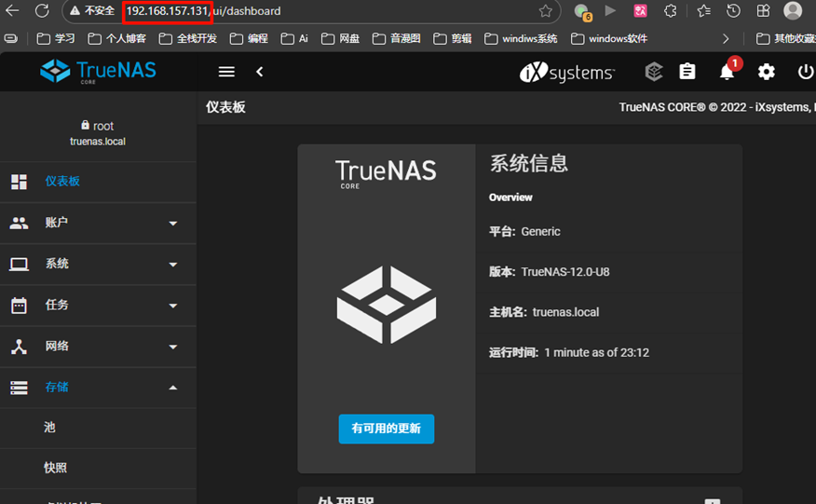Reload the page with refresh icon

pos(42,10)
